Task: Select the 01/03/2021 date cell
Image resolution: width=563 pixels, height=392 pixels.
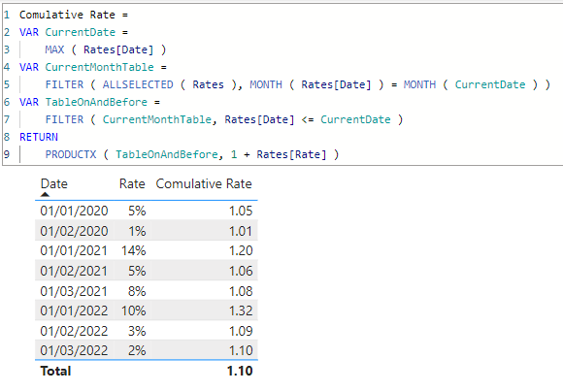Action: coord(74,291)
